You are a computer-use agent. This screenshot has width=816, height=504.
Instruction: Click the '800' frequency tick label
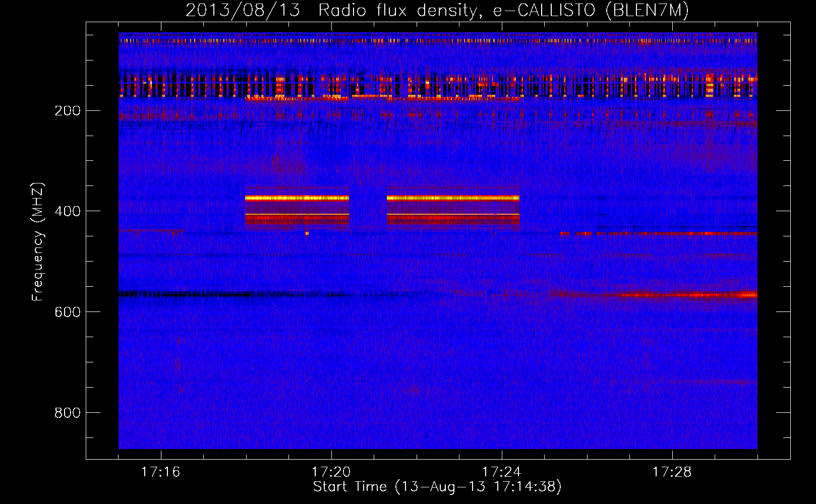click(x=68, y=413)
